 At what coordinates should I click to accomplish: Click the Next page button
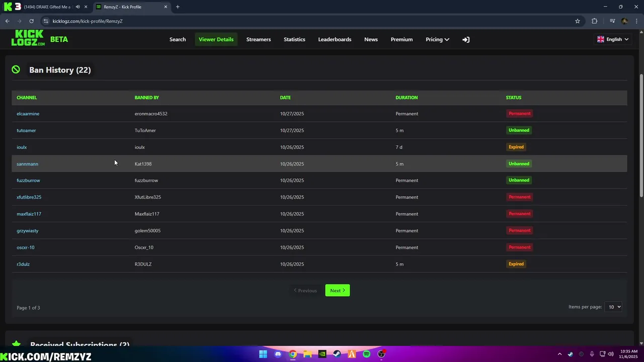click(x=337, y=291)
